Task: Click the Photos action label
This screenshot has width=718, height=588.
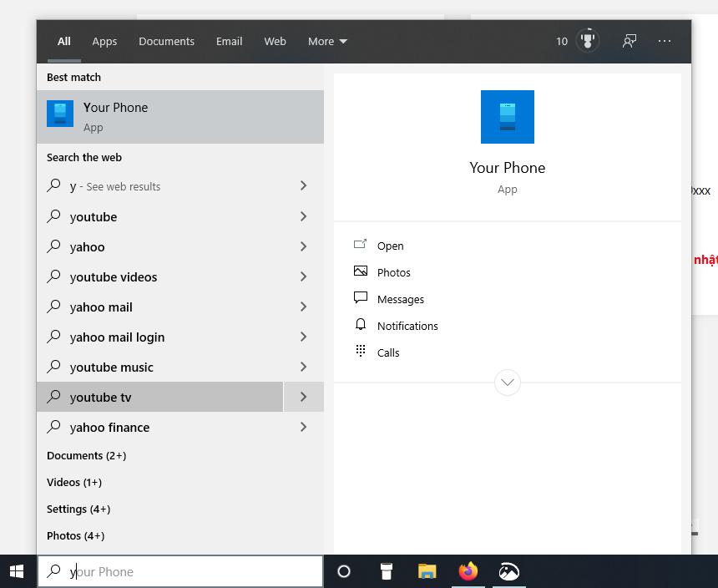Action: point(394,272)
